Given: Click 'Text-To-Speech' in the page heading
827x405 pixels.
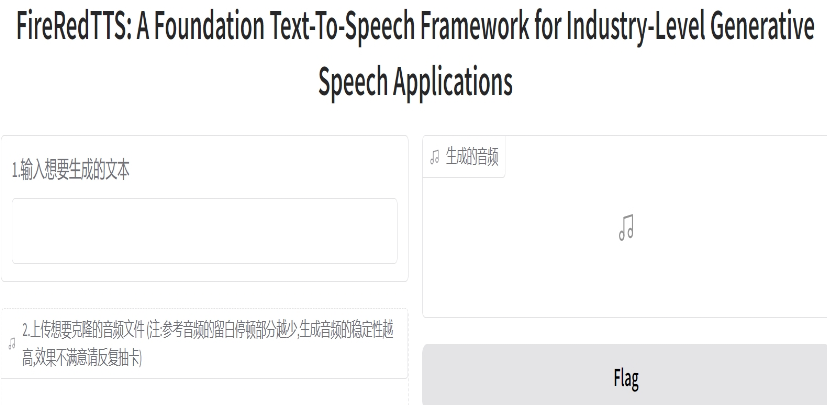Looking at the screenshot, I should (321, 29).
